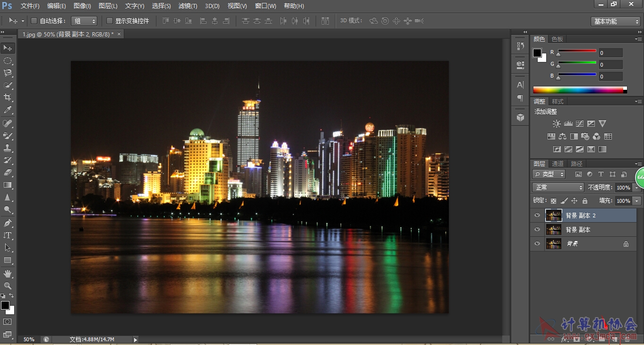Select the Elliptical Marquee tool
This screenshot has height=345, width=644.
[8, 60]
